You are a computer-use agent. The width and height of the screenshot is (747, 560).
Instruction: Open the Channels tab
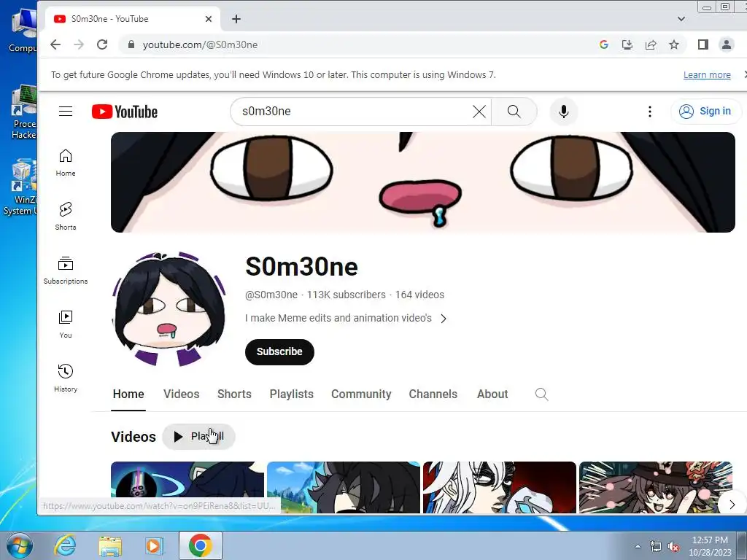click(x=433, y=394)
